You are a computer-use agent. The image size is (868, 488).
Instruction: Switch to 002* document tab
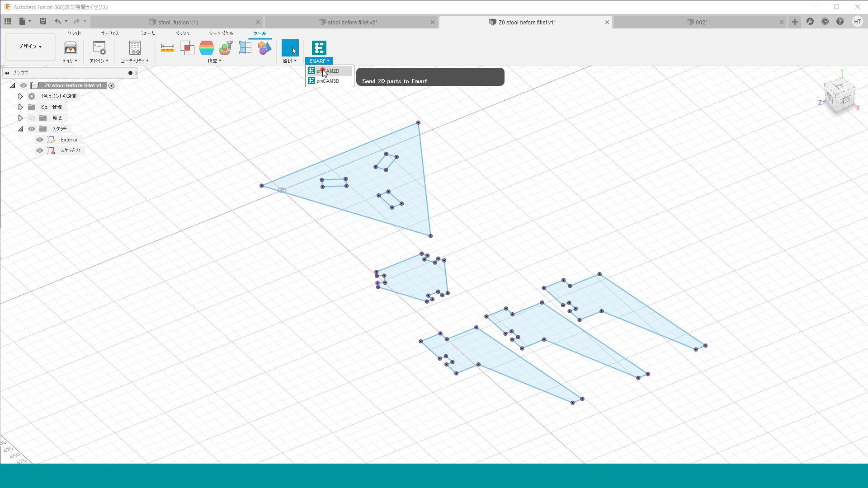(x=701, y=22)
